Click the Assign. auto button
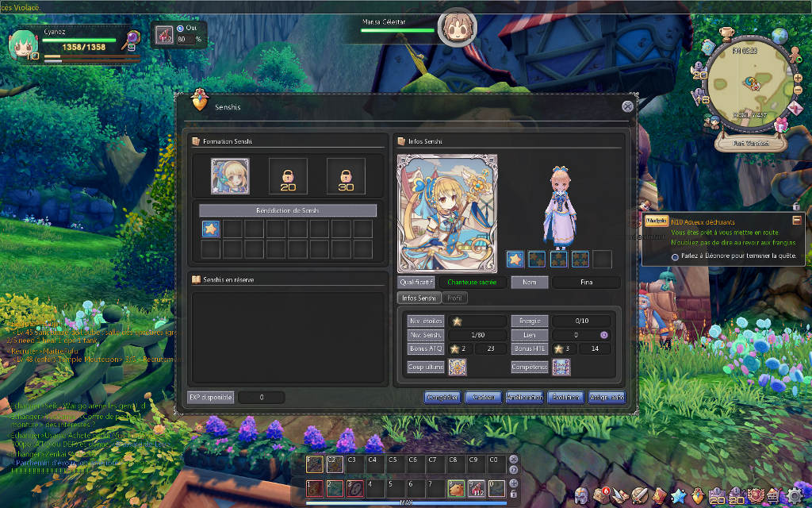Image resolution: width=812 pixels, height=508 pixels. tap(607, 397)
